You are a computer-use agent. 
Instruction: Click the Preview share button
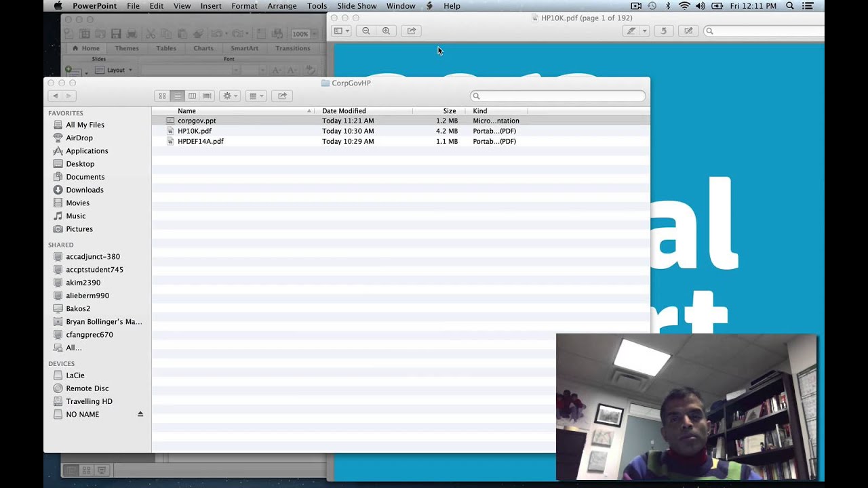(x=412, y=30)
